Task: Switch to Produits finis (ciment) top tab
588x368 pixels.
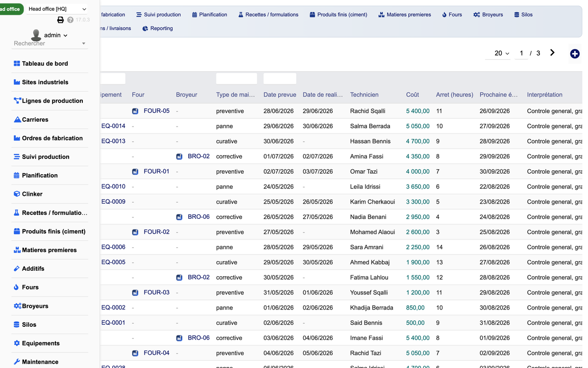Action: (338, 15)
